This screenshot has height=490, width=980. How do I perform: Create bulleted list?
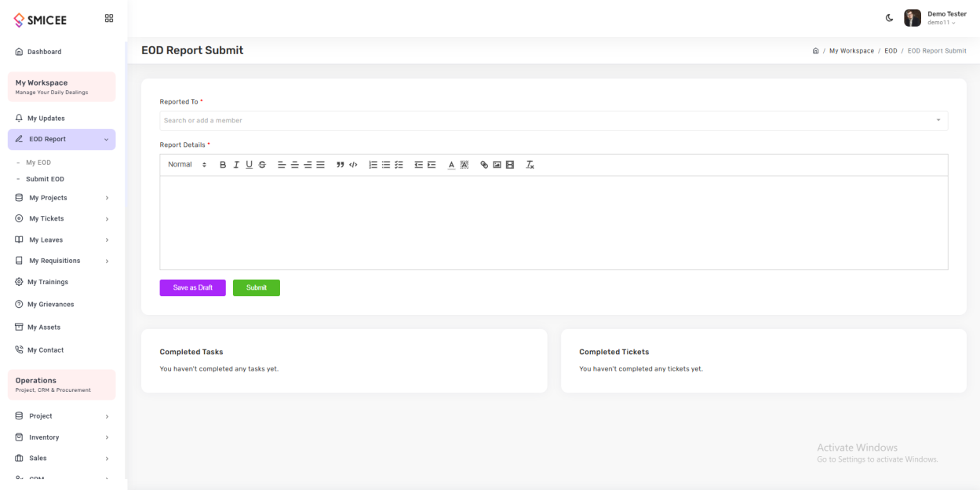click(386, 165)
